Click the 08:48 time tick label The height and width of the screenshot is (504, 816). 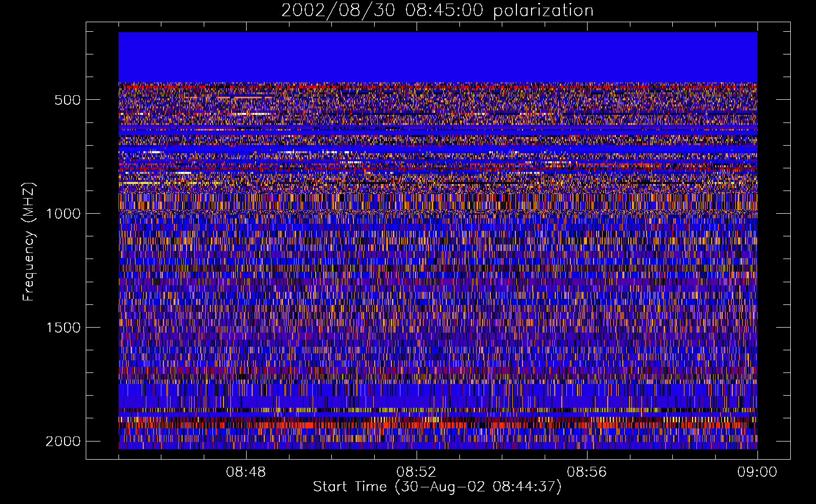(246, 472)
